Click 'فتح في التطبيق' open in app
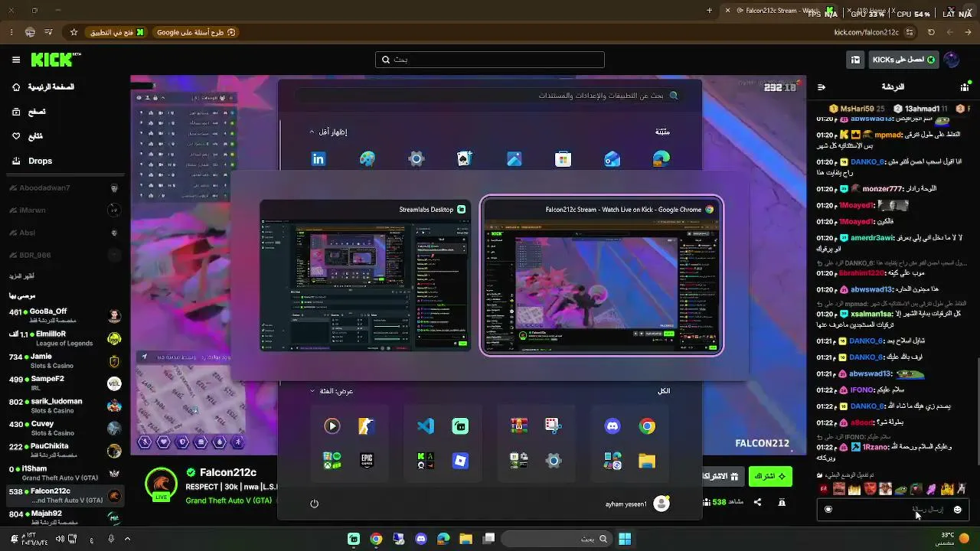 [117, 32]
